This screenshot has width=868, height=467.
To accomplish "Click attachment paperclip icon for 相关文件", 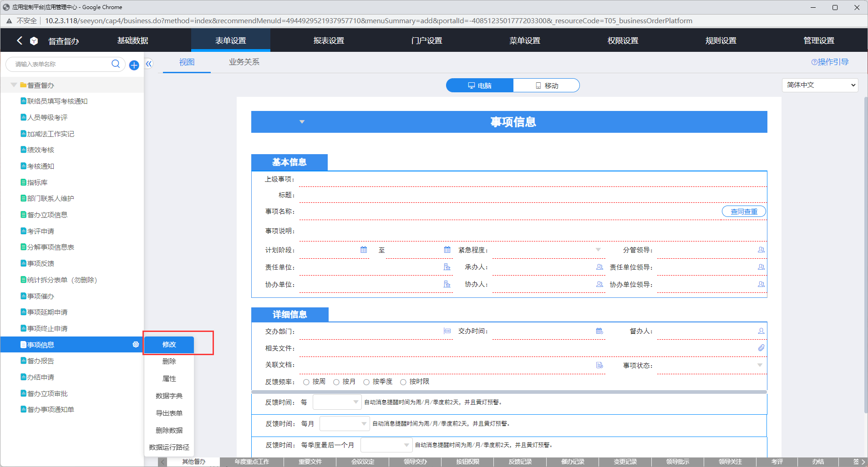I will [x=761, y=348].
